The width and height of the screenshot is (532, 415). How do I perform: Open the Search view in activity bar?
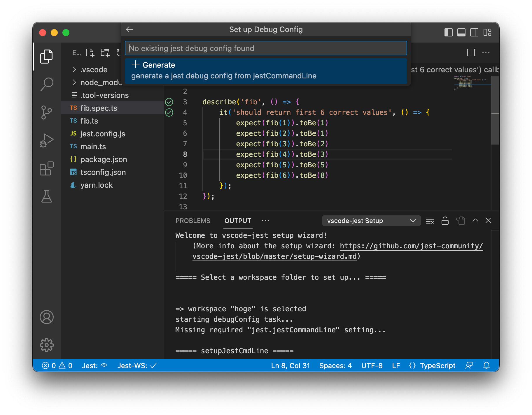point(47,85)
